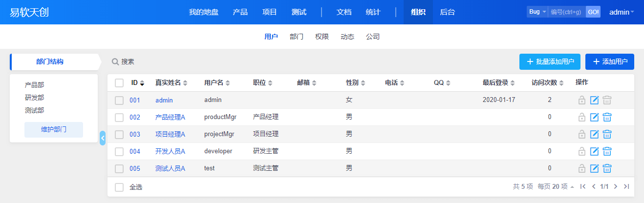Image resolution: width=644 pixels, height=203 pixels.
Task: Open the admin account menu
Action: tap(622, 12)
